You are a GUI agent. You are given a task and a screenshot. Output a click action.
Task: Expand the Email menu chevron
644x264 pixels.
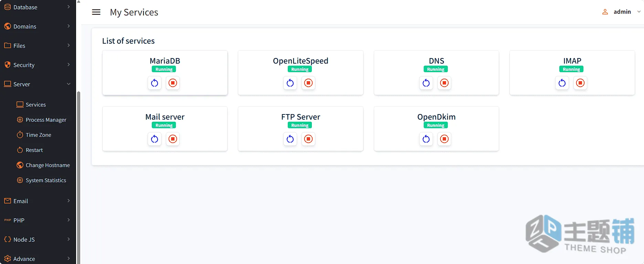click(68, 201)
